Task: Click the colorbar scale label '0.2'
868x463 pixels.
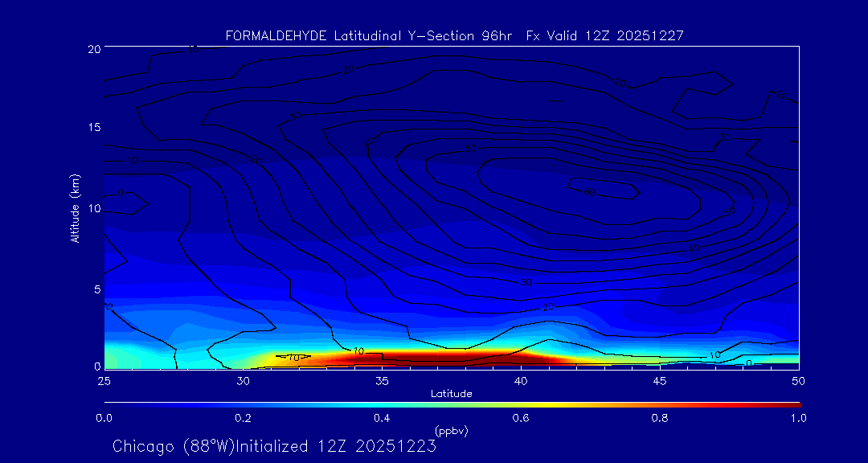Action: (243, 418)
